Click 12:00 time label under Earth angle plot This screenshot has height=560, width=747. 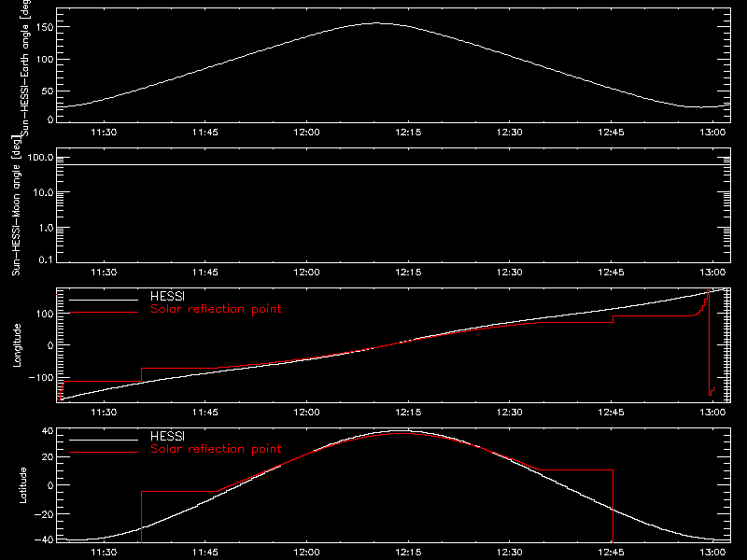(307, 133)
